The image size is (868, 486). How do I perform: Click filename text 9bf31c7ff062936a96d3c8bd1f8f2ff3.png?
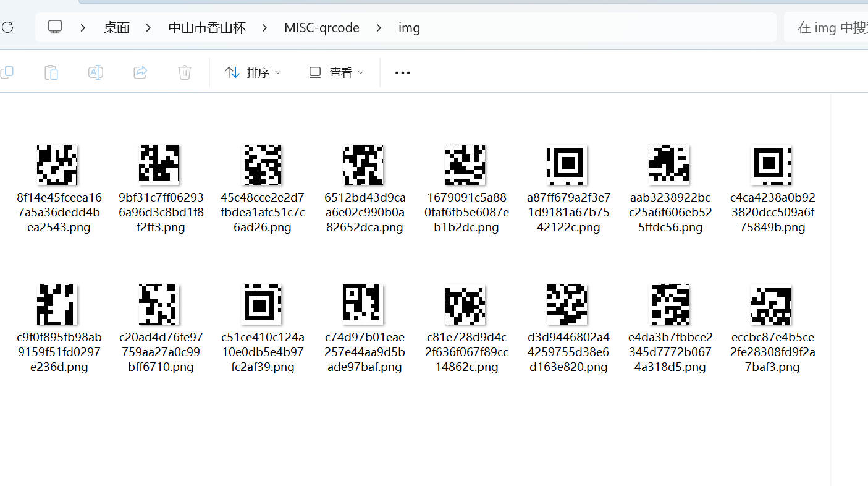[161, 213]
